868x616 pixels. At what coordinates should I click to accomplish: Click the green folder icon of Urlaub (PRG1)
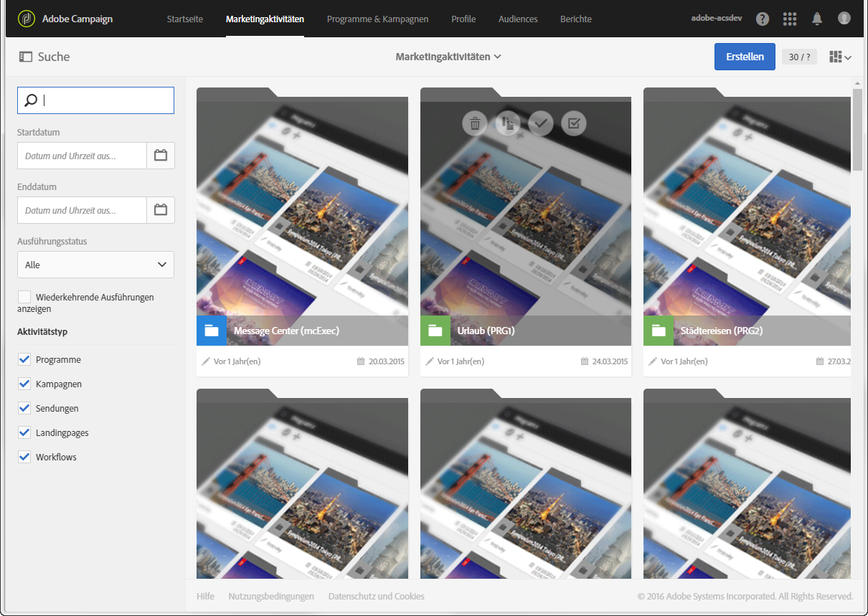[x=435, y=331]
